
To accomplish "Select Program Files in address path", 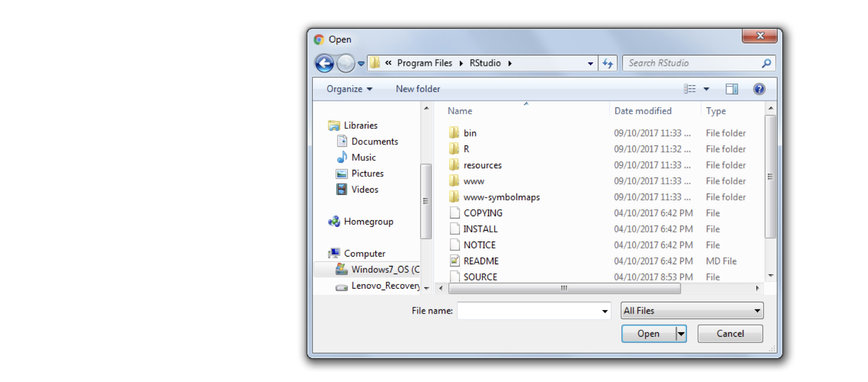I will click(425, 63).
